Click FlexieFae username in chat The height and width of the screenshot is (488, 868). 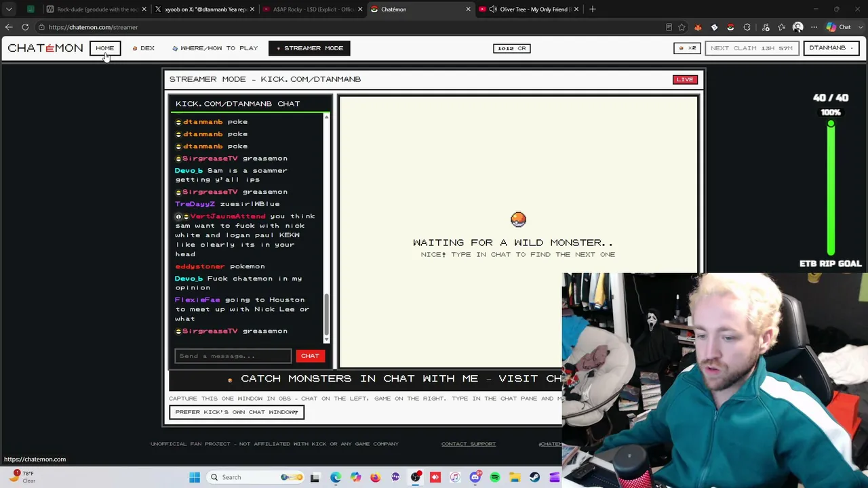click(197, 300)
